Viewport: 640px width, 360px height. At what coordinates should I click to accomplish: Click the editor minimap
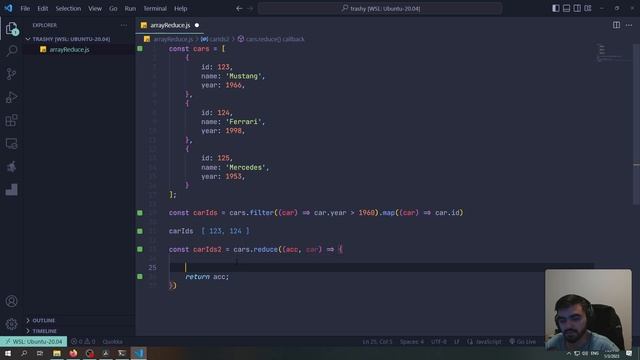[x=614, y=53]
